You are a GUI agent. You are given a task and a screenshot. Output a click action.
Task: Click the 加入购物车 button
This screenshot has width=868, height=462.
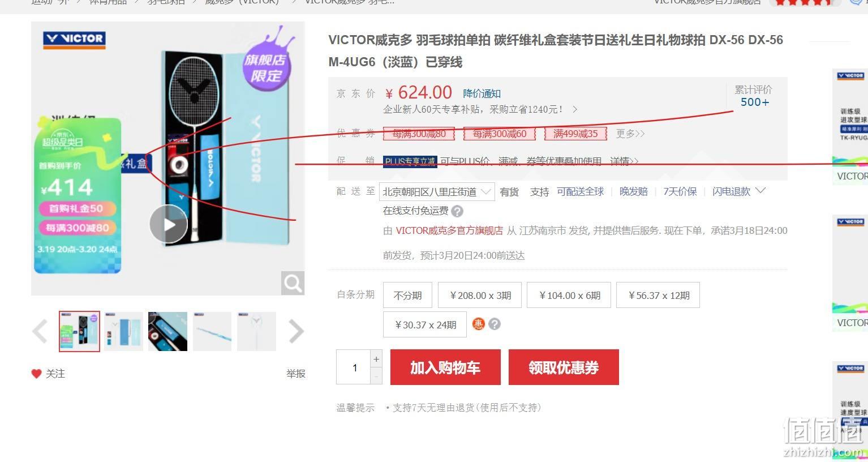click(x=445, y=367)
